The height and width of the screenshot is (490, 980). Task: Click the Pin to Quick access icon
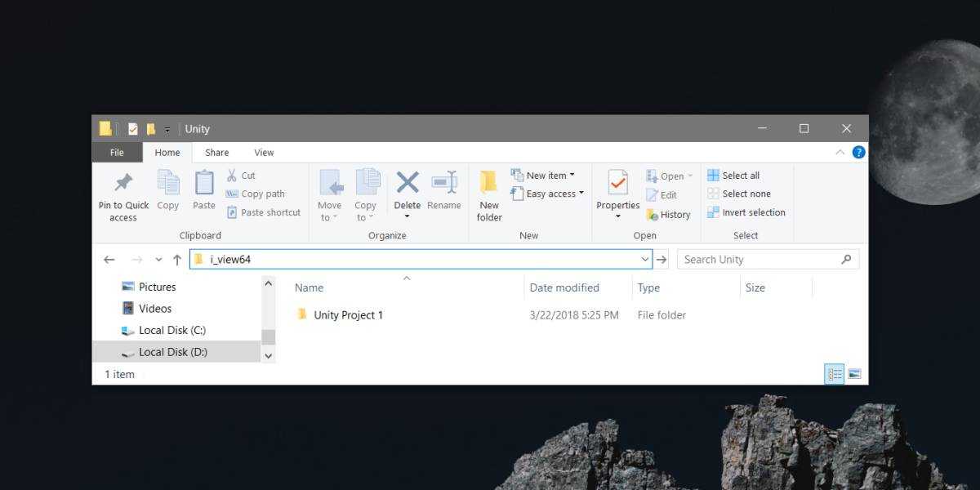(123, 182)
